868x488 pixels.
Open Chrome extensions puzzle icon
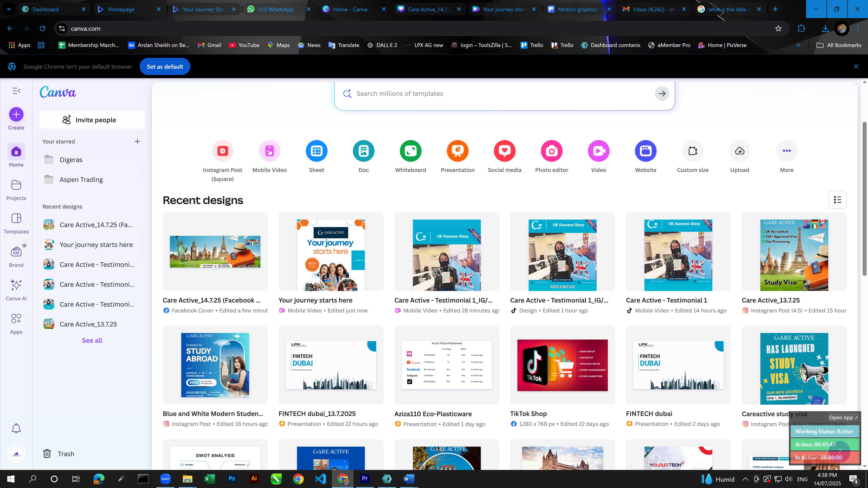pos(801,29)
